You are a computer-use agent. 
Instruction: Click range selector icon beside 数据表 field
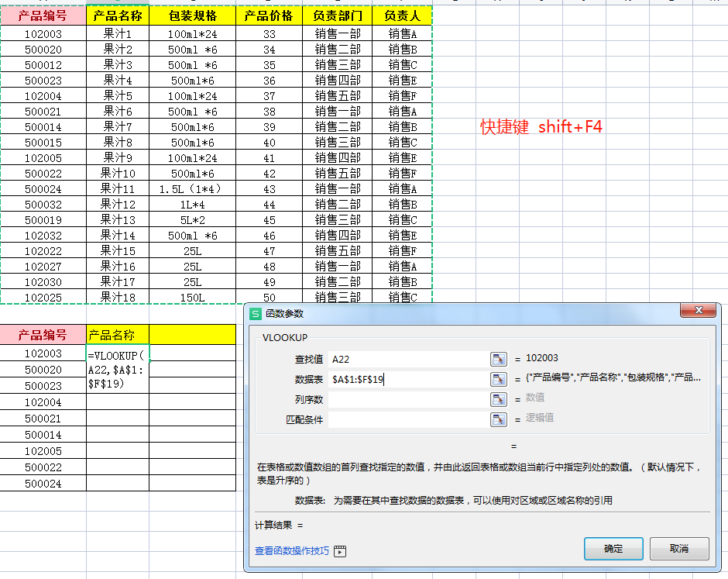click(x=498, y=379)
